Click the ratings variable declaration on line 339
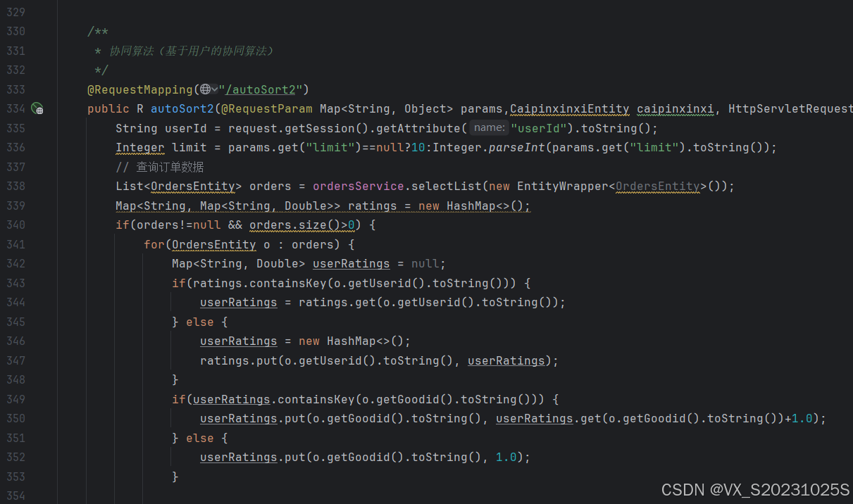Screen dimensions: 853x504 pyautogui.click(x=373, y=206)
